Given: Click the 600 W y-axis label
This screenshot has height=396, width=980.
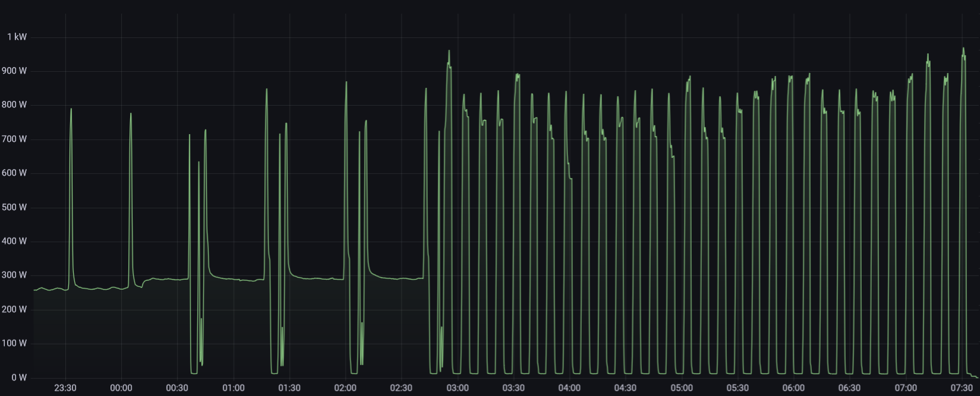Looking at the screenshot, I should click(x=15, y=173).
